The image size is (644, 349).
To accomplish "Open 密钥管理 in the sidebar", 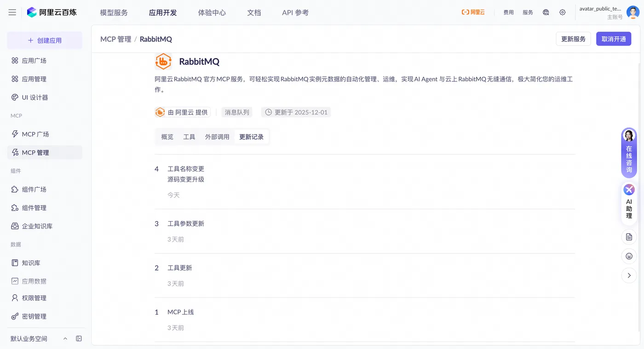I will 45,316.
